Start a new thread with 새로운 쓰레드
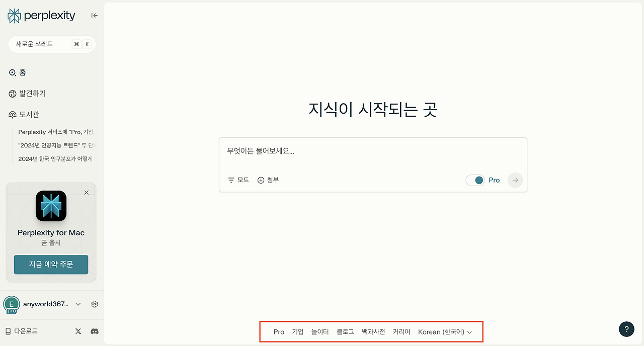 (x=52, y=44)
